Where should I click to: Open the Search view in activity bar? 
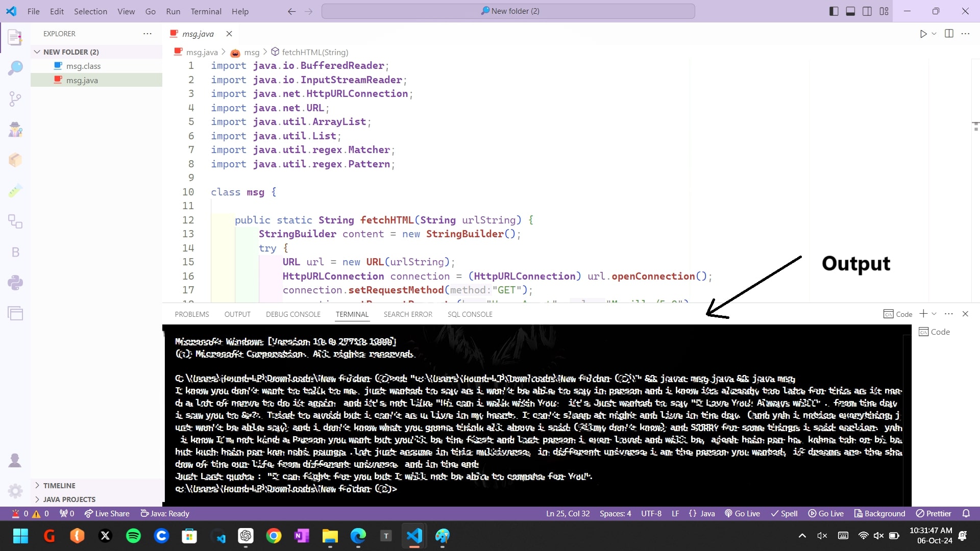pyautogui.click(x=15, y=68)
